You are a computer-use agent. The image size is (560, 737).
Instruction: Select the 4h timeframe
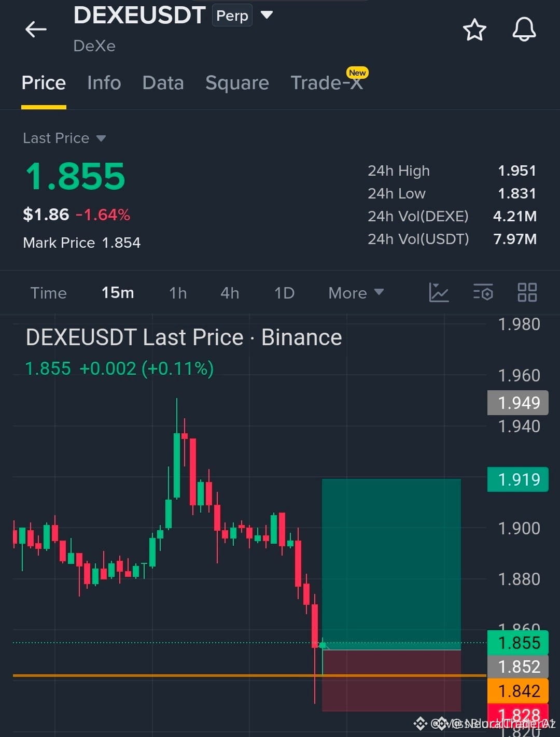230,293
